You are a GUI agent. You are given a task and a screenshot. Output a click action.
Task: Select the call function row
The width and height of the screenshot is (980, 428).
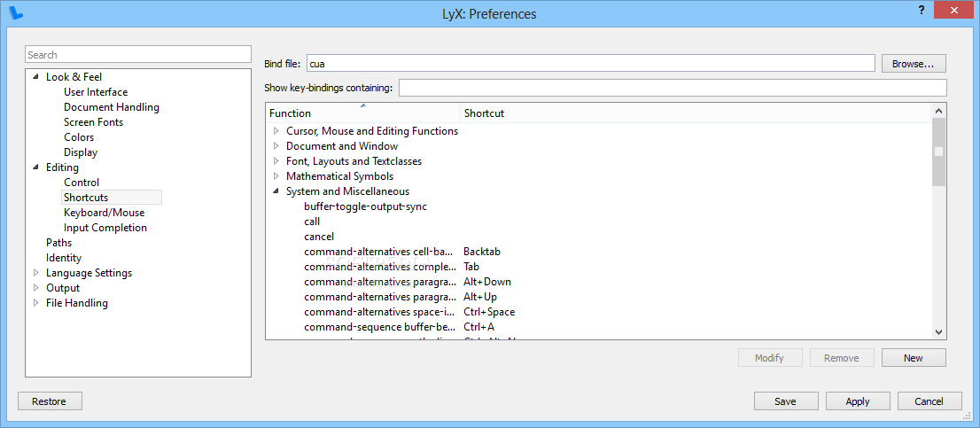pos(312,222)
